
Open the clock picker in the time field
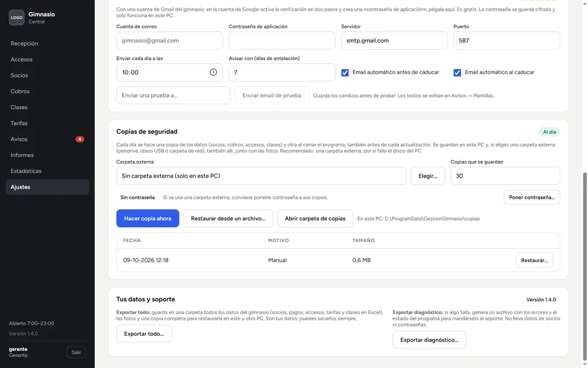(213, 72)
